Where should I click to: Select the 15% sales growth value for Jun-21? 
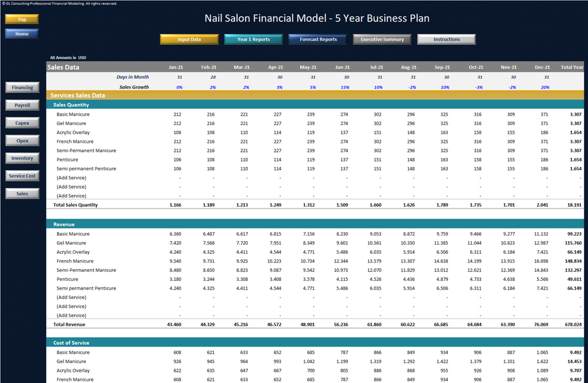345,88
